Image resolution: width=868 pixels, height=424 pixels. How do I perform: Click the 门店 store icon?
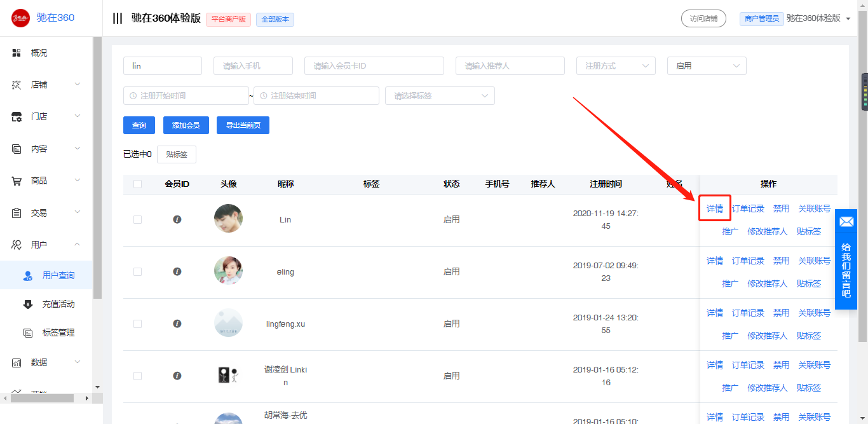(x=17, y=116)
